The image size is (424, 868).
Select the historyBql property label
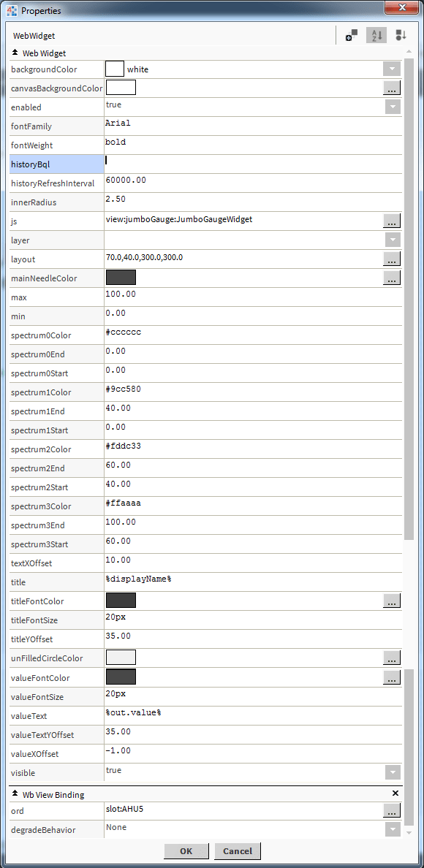coord(56,164)
